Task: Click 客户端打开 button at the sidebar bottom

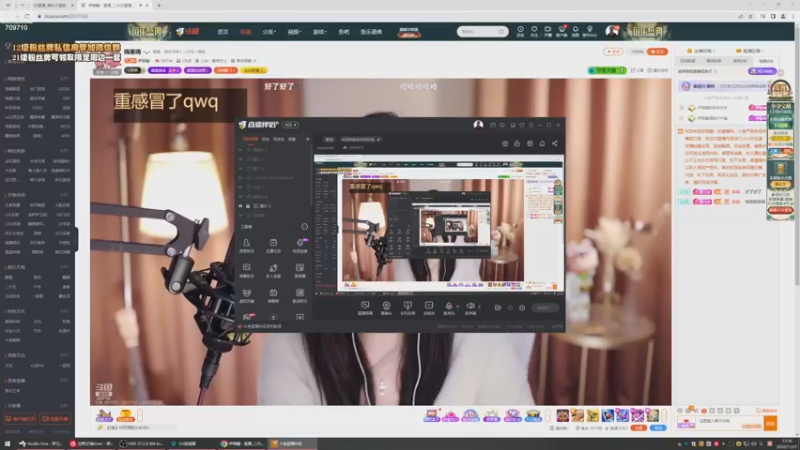Action: click(20, 419)
